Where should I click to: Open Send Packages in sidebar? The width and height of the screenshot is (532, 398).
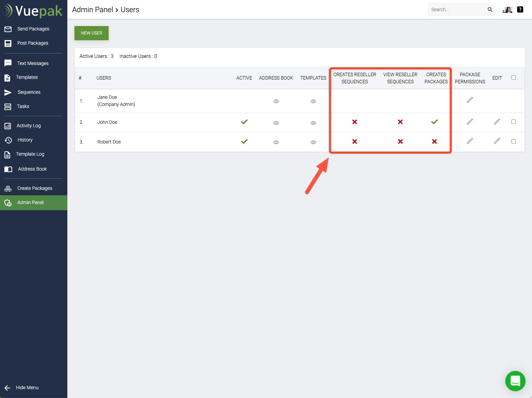[x=33, y=29]
